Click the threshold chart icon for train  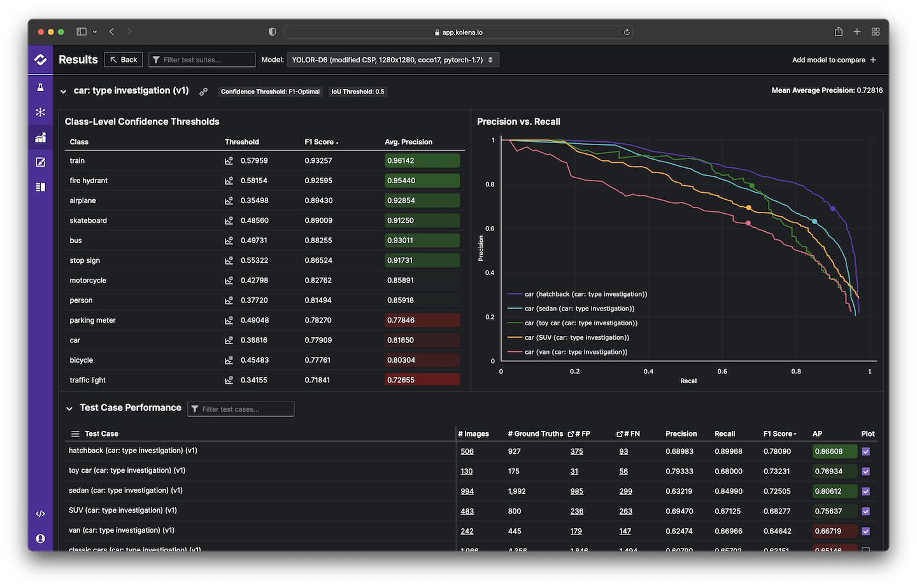tap(229, 161)
